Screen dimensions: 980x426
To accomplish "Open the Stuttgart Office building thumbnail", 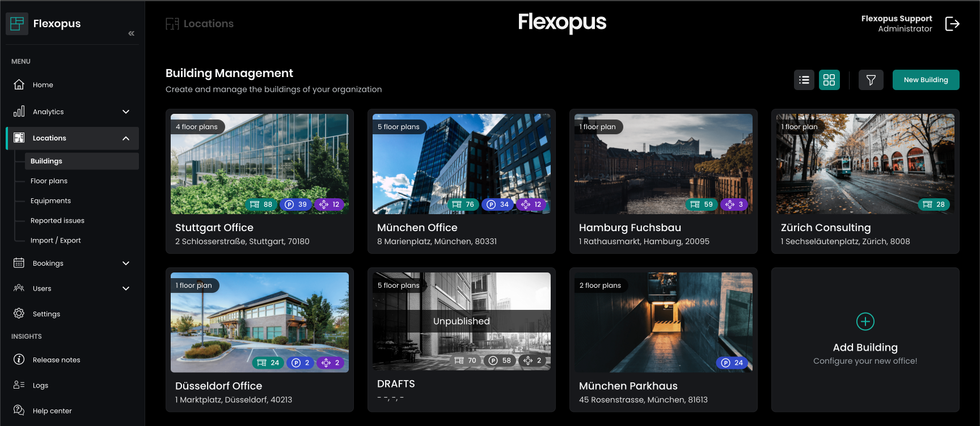I will point(260,164).
